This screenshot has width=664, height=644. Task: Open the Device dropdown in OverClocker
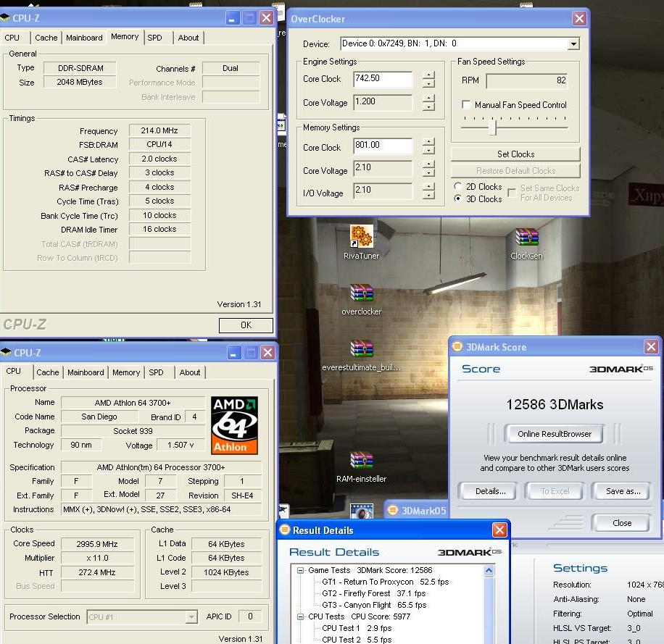coord(573,43)
